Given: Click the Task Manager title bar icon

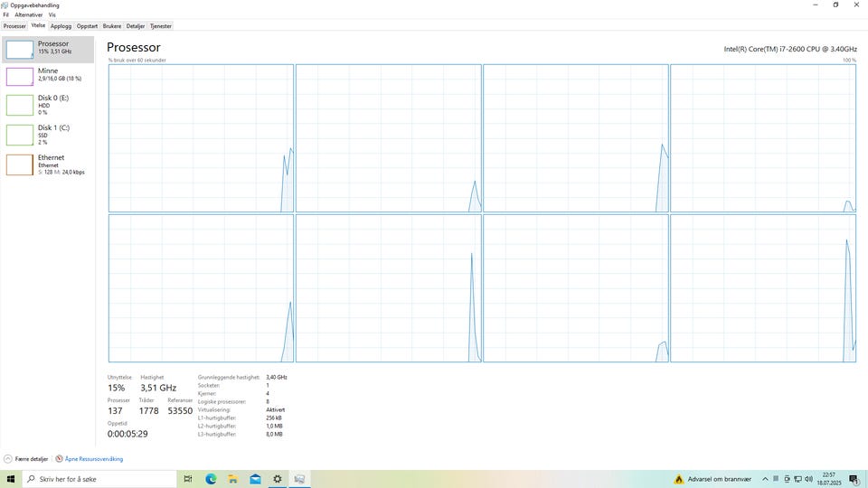Looking at the screenshot, I should [x=5, y=5].
